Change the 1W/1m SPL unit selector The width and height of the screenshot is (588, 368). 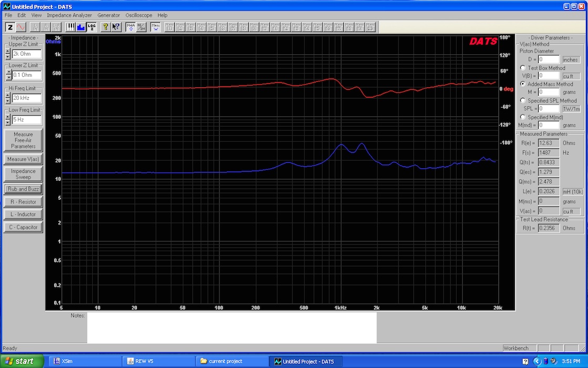[571, 109]
